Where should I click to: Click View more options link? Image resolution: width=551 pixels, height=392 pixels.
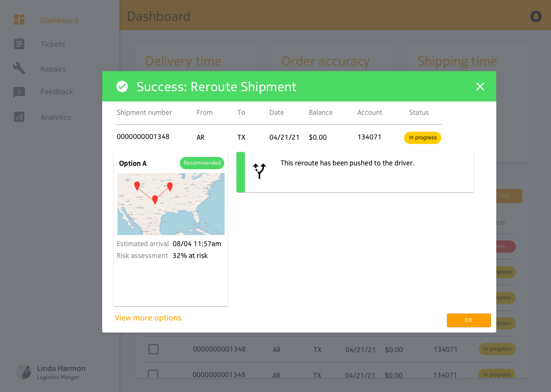point(148,318)
